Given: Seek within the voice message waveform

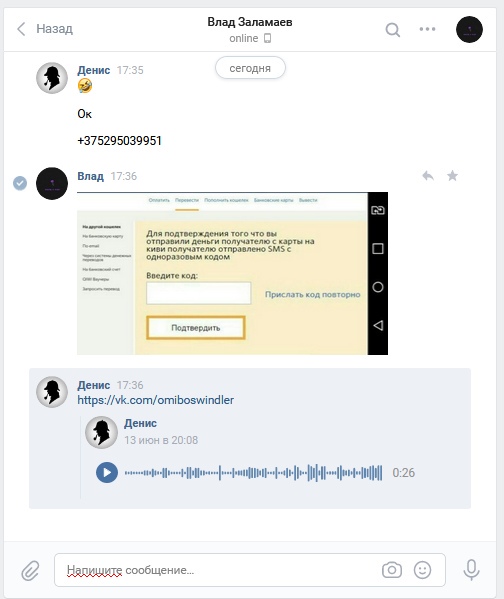Looking at the screenshot, I should (253, 473).
